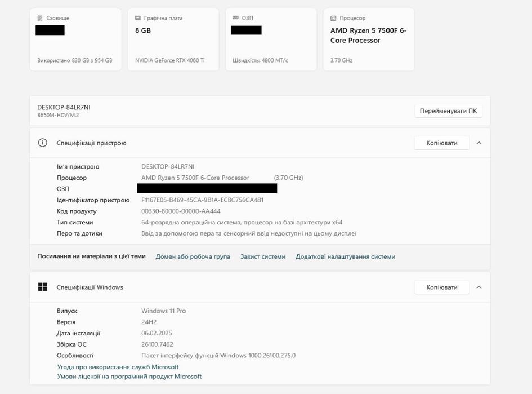Open the Захист системи link
This screenshot has height=394, width=532.
coord(263,256)
